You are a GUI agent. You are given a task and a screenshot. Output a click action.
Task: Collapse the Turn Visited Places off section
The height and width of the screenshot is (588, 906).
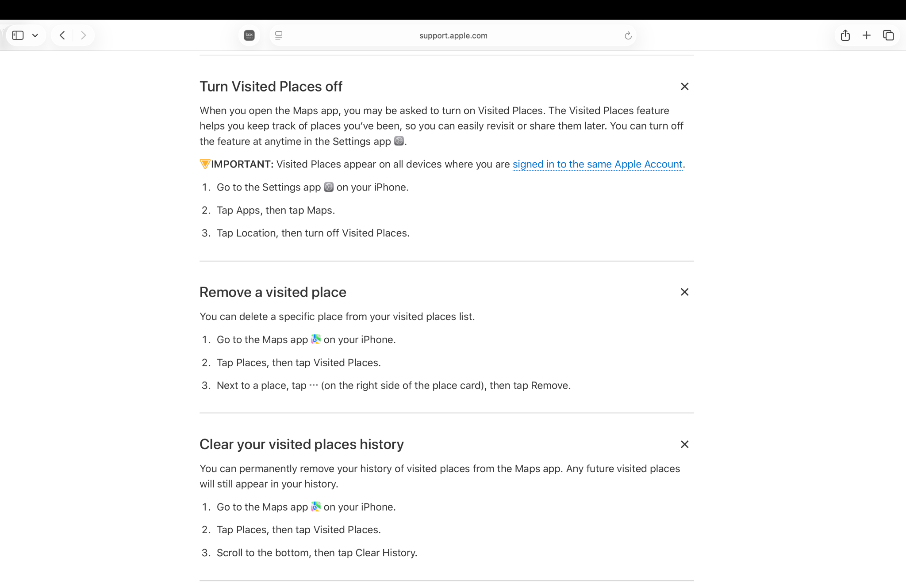(x=684, y=87)
